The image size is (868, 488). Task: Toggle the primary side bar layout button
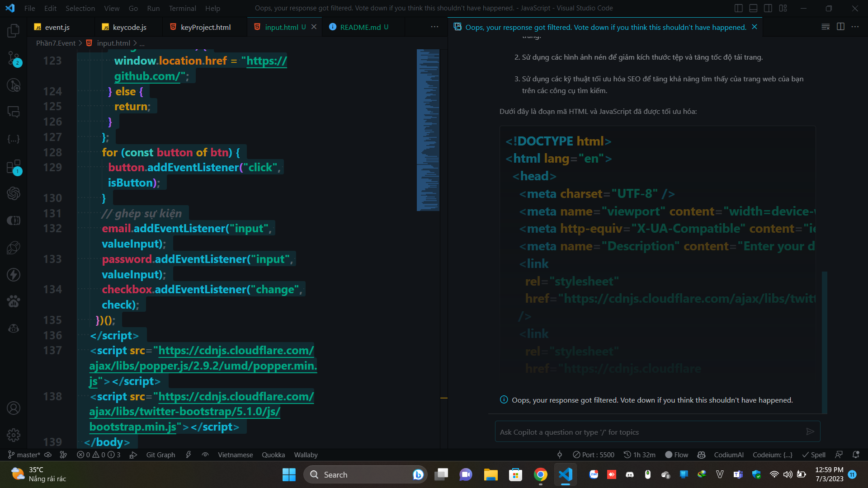click(x=739, y=8)
